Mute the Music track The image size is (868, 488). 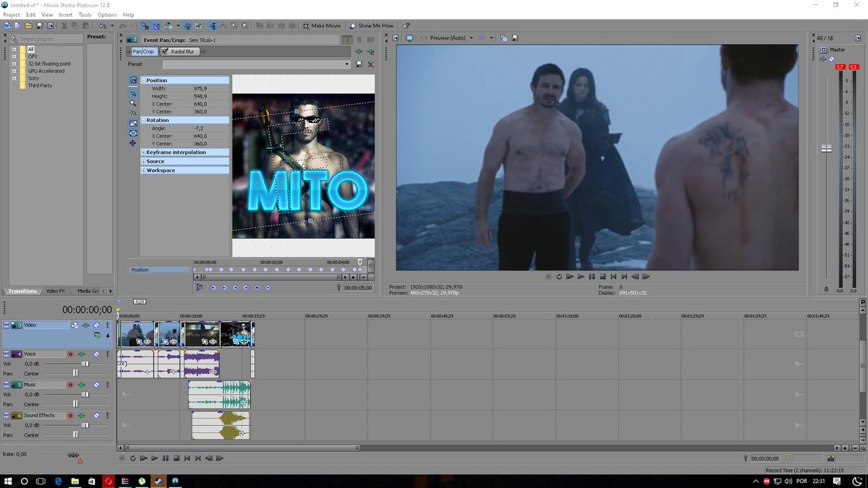95,385
